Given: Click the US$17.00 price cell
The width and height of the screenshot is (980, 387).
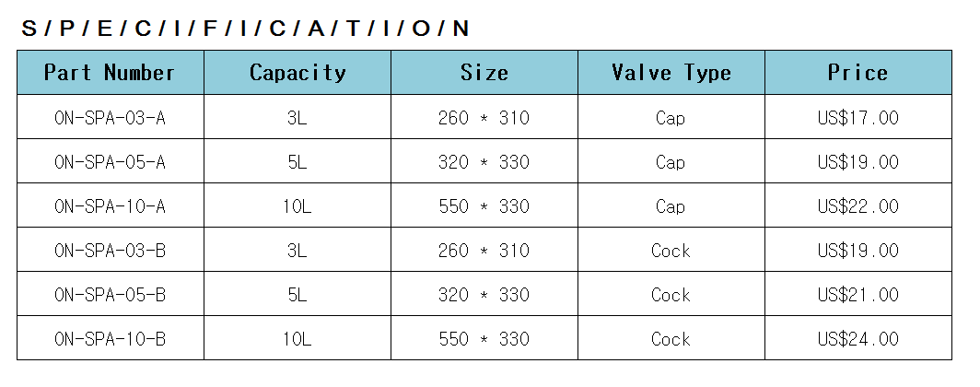Looking at the screenshot, I should 857,118.
